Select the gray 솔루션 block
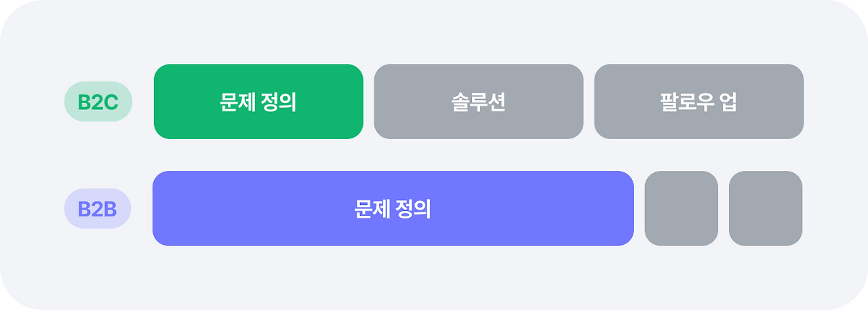The height and width of the screenshot is (310, 868). tap(478, 102)
